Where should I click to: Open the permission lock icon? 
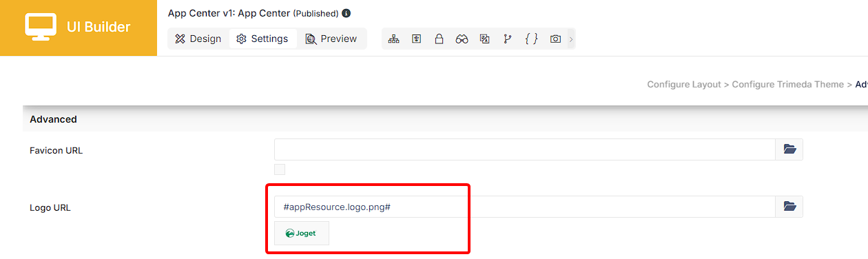click(439, 39)
